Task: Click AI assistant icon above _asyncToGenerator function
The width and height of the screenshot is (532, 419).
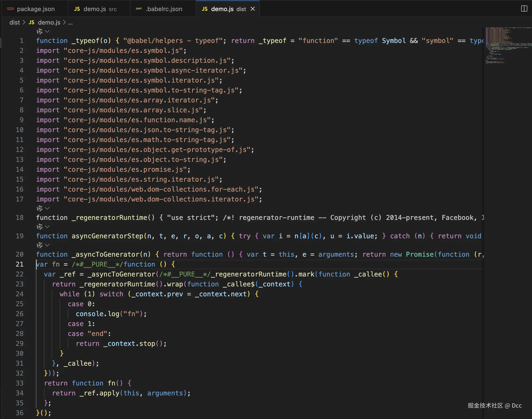Action: coord(39,245)
